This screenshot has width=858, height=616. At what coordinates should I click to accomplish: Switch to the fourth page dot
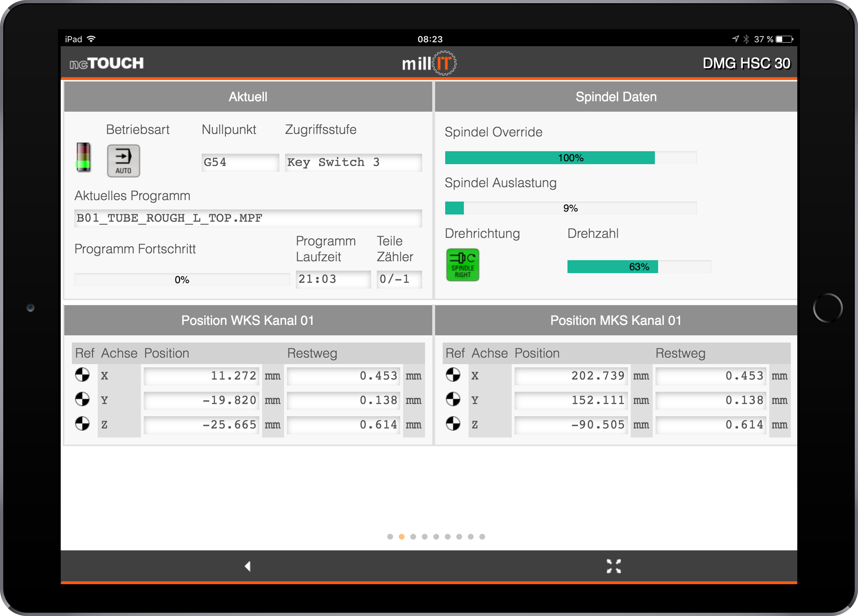[425, 537]
